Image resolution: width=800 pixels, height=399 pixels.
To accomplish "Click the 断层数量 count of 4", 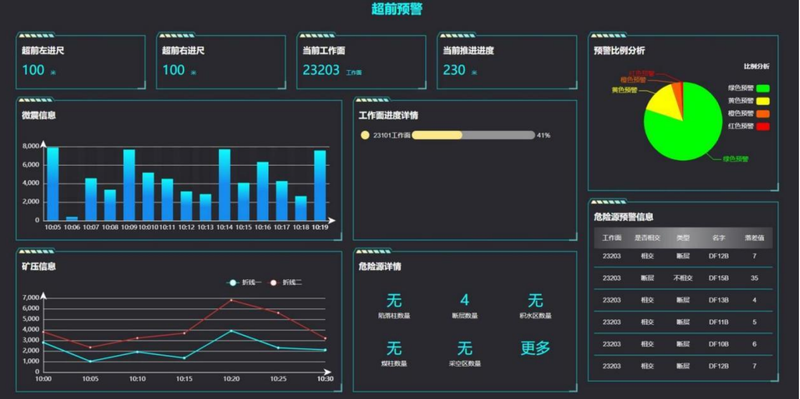I will (464, 300).
